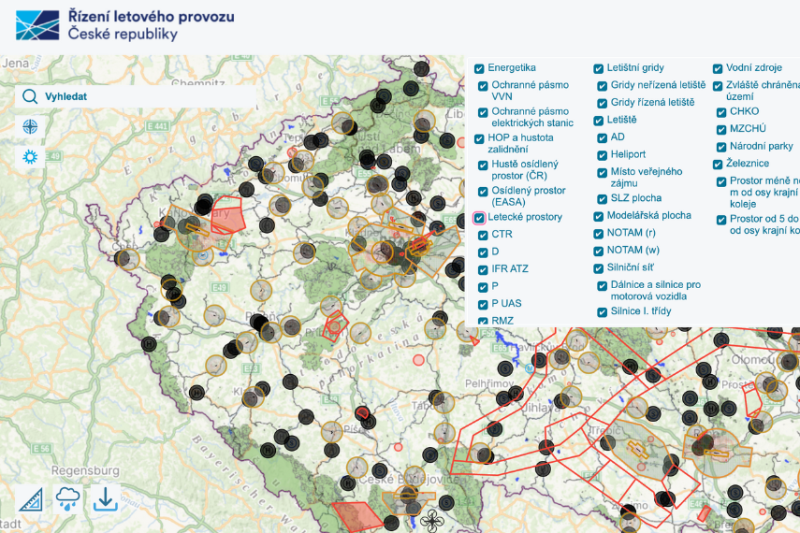Toggle the CTR airspace checkbox
800x533 pixels.
coord(483,235)
